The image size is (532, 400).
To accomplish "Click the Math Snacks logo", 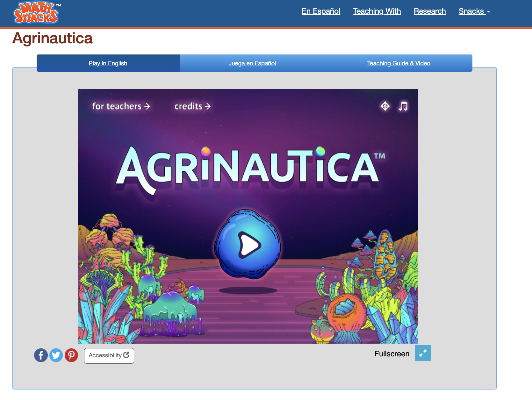I will (36, 13).
